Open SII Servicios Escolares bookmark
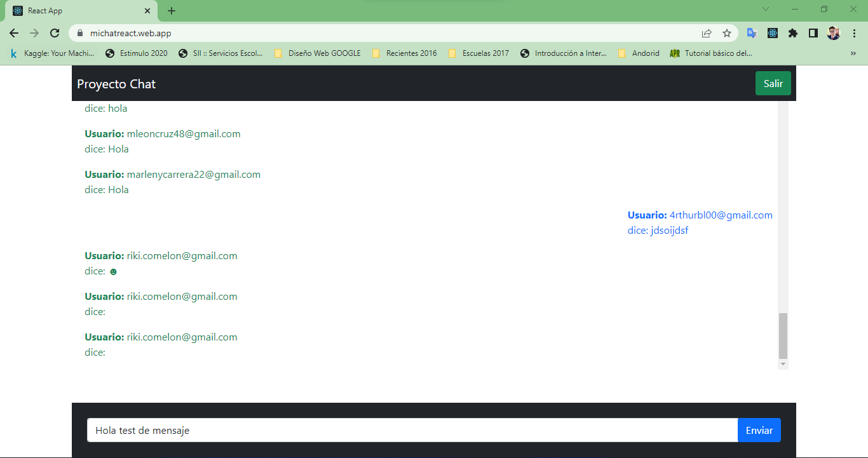 click(220, 53)
